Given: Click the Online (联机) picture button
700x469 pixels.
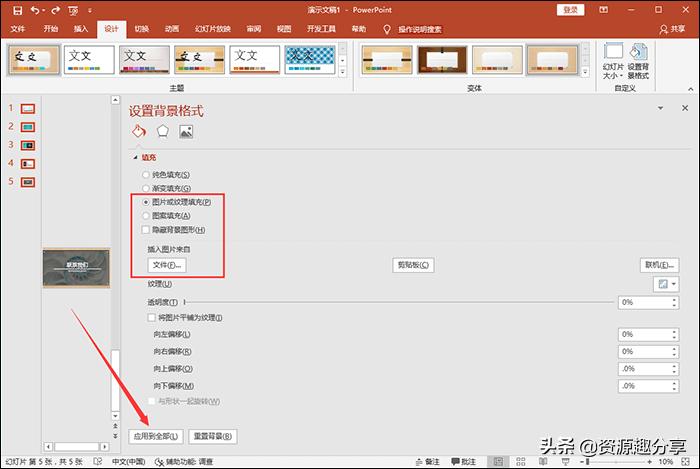Looking at the screenshot, I should tap(659, 265).
